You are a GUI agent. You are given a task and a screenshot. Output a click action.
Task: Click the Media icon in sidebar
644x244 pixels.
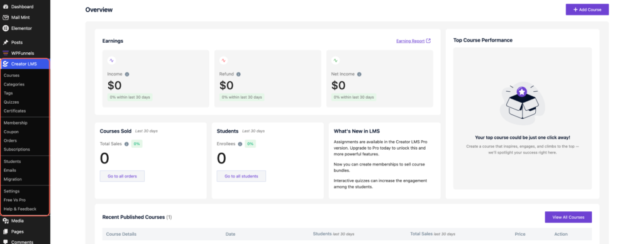(x=5, y=221)
